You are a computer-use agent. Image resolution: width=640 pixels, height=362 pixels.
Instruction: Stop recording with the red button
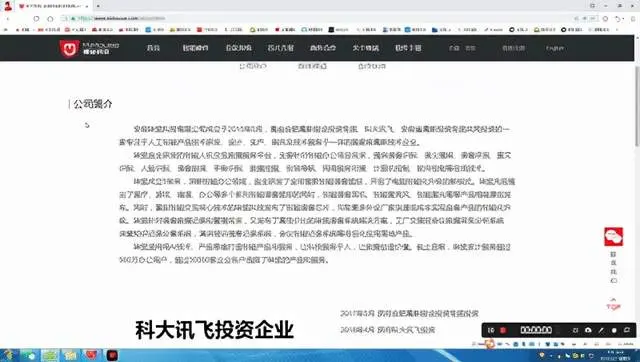(503, 330)
